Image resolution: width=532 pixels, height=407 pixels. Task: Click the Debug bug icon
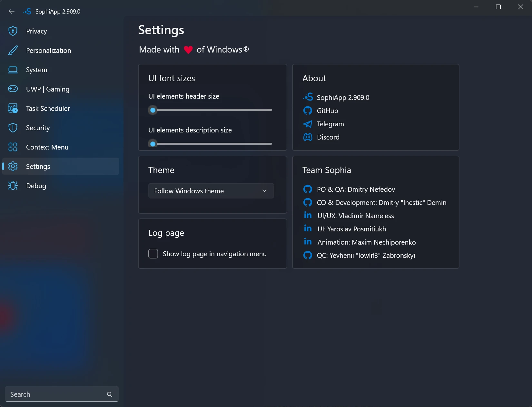click(x=13, y=186)
